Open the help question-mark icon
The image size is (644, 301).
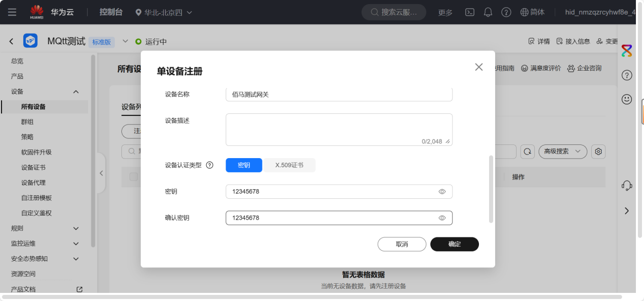click(x=506, y=12)
